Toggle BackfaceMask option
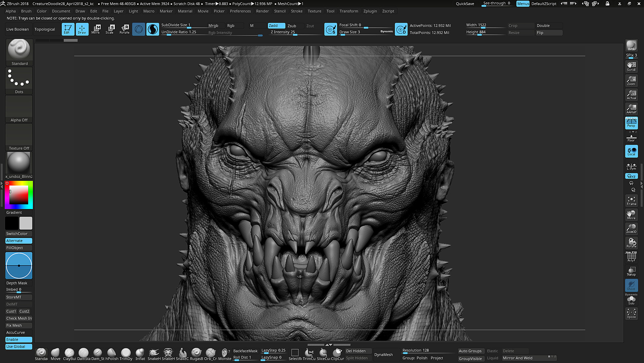Image resolution: width=644 pixels, height=363 pixels. pos(245,351)
